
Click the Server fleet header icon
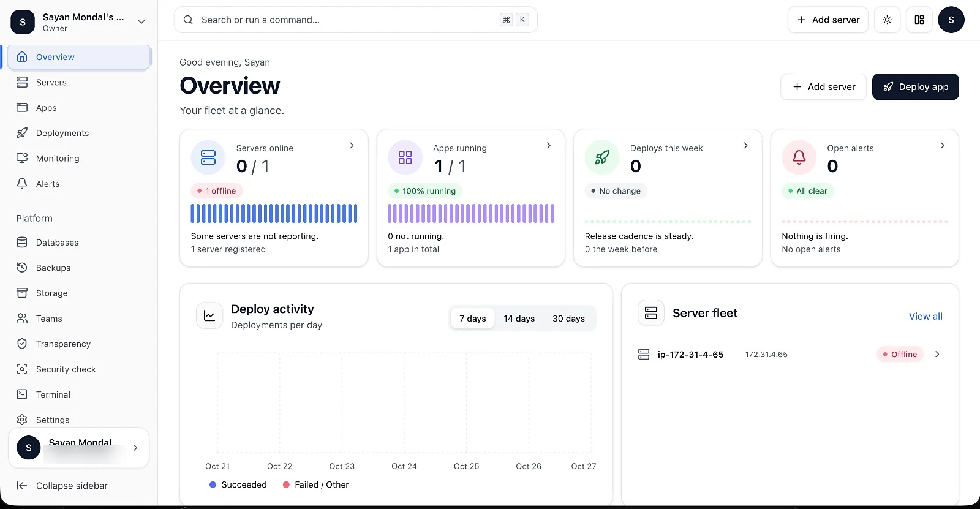coord(651,313)
